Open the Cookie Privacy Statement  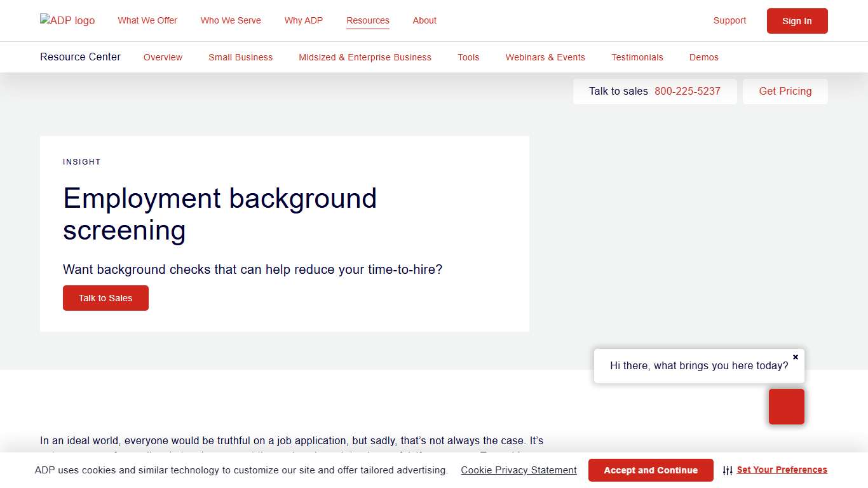coord(519,470)
